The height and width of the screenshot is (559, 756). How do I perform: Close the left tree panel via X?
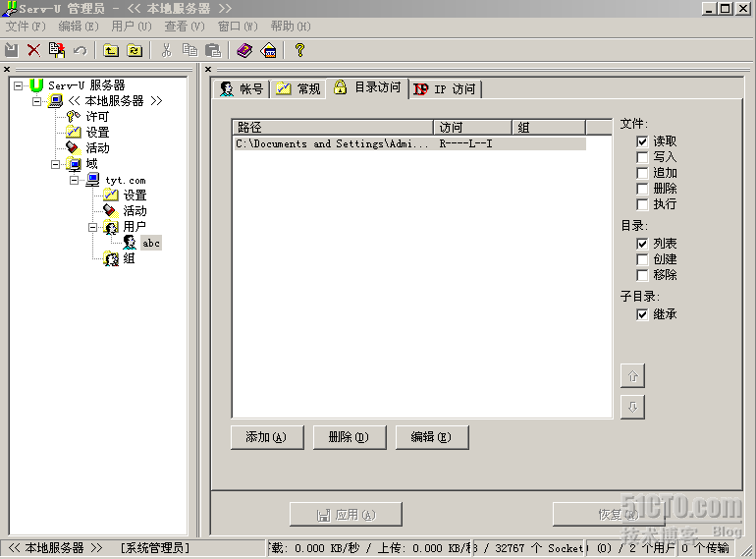pos(7,70)
